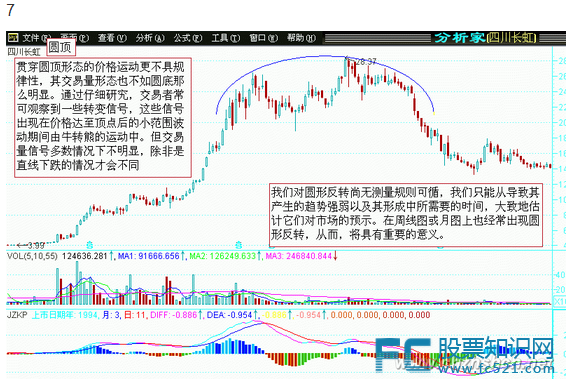Click the 124636.281 volume value
This screenshot has height=388, width=570.
tap(84, 256)
